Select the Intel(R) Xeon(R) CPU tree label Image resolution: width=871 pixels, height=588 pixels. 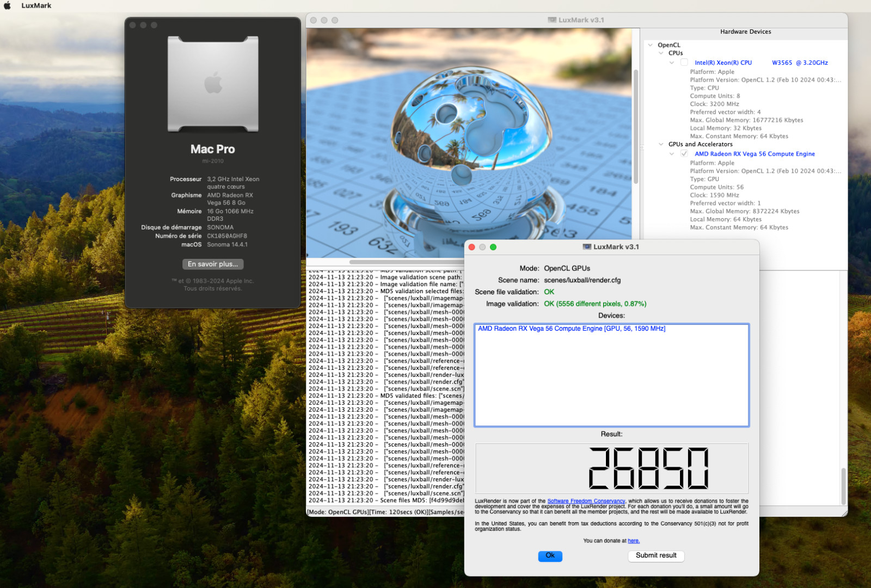(761, 63)
